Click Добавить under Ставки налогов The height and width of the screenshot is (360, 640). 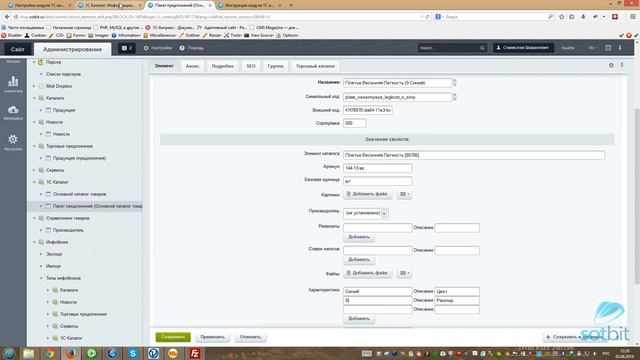359,260
